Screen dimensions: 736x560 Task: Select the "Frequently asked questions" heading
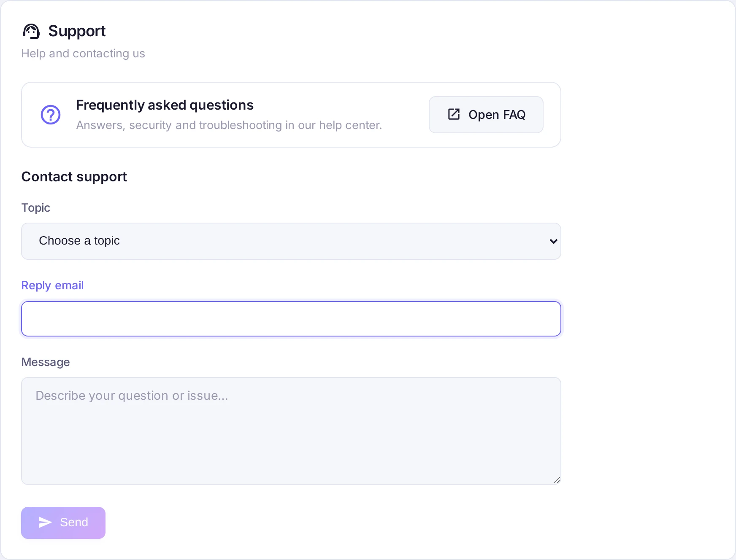tap(165, 105)
